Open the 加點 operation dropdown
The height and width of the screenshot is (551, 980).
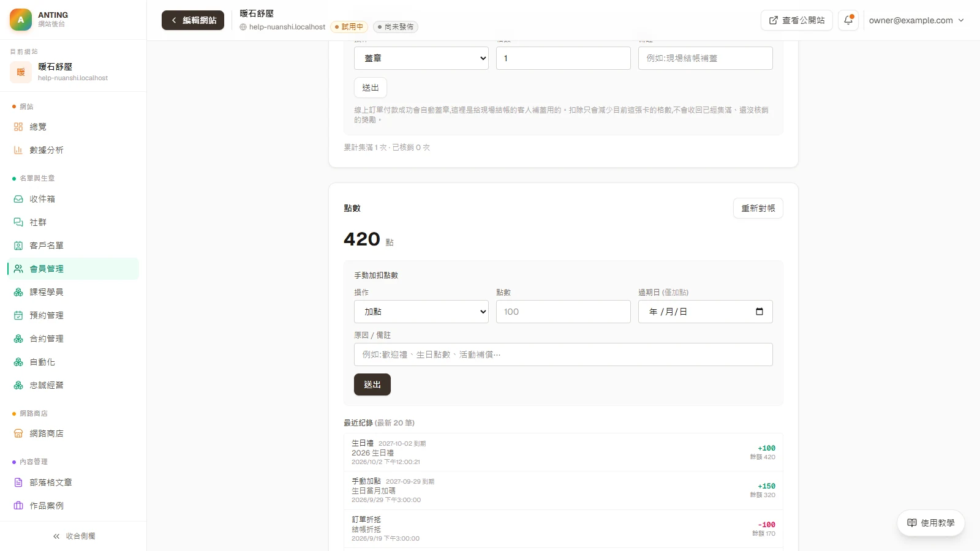[x=421, y=312]
